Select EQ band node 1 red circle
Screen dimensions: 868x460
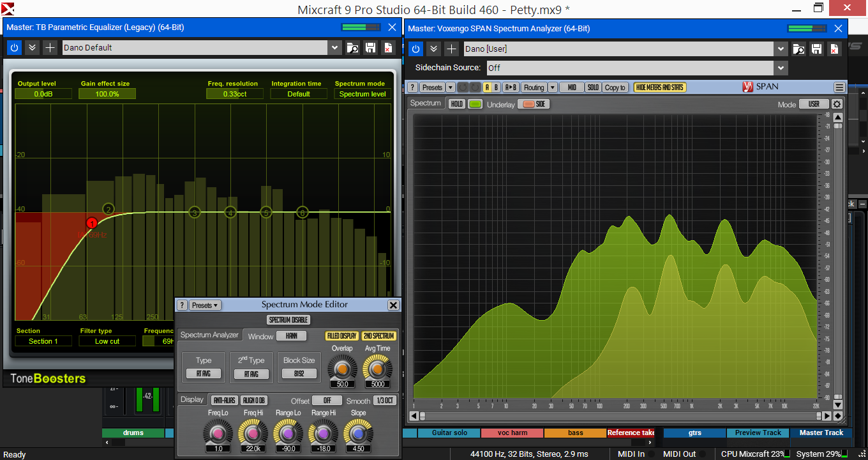point(92,223)
